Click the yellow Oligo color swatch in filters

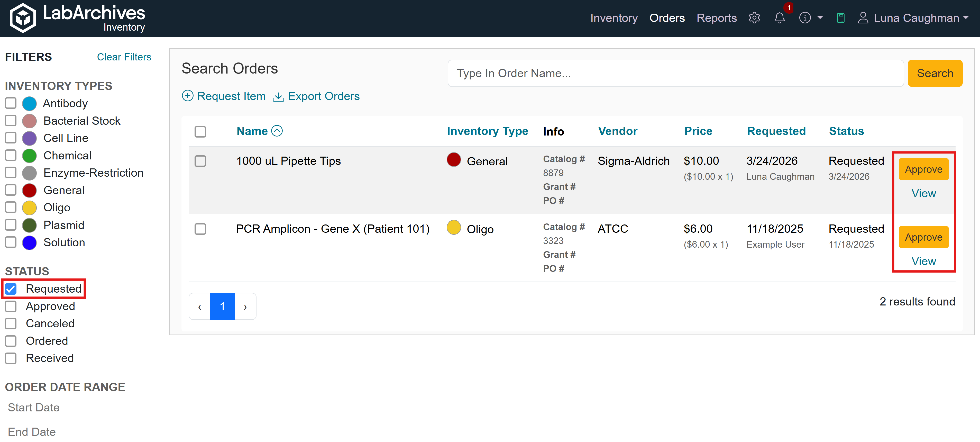pyautogui.click(x=29, y=208)
